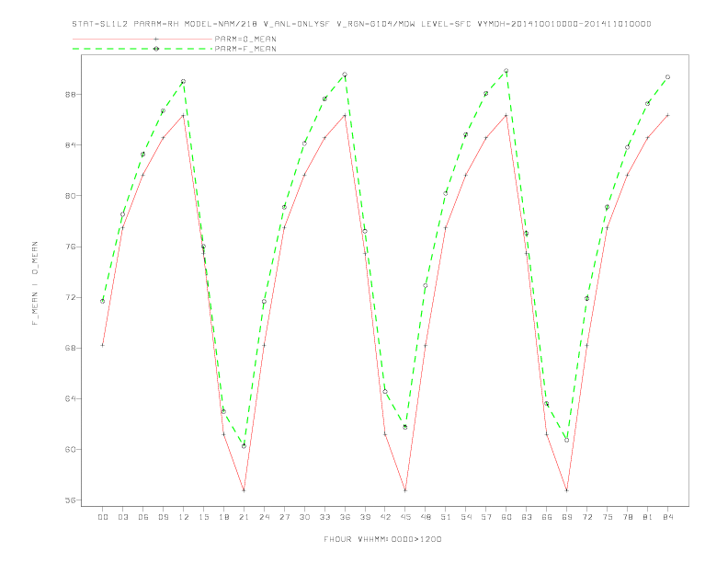Viewport: 728px width, 563px height.
Task: Click the PARM=O_MEAN legend label
Action: tap(245, 39)
